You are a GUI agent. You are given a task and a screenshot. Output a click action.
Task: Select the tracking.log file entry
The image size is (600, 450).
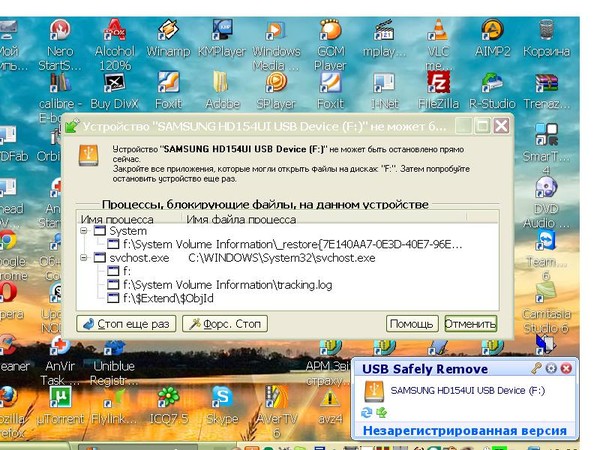coord(220,285)
